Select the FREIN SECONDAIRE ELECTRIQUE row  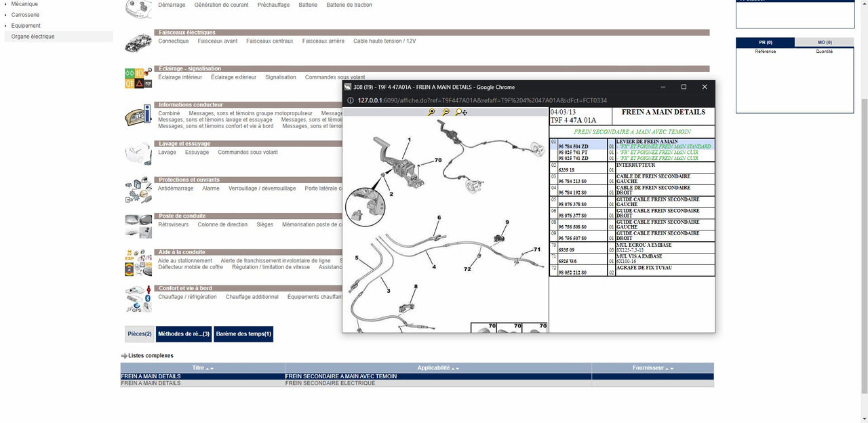click(417, 384)
